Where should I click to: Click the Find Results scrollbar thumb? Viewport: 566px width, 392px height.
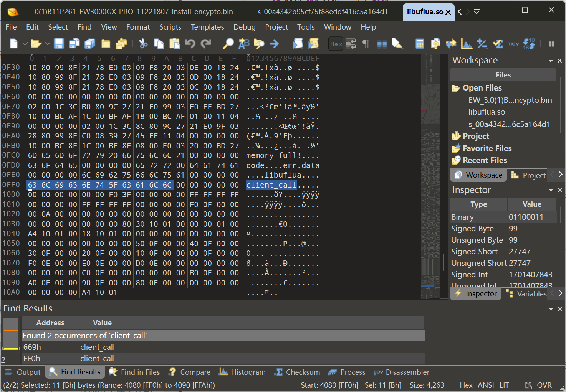[10, 334]
